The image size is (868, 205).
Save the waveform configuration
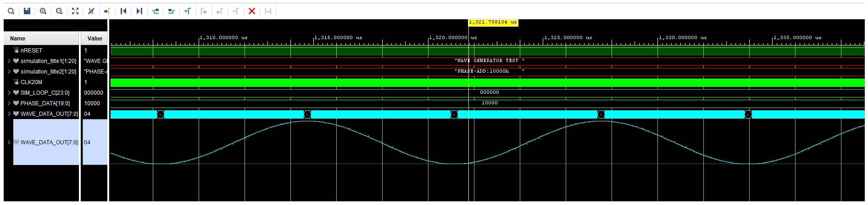click(x=27, y=11)
